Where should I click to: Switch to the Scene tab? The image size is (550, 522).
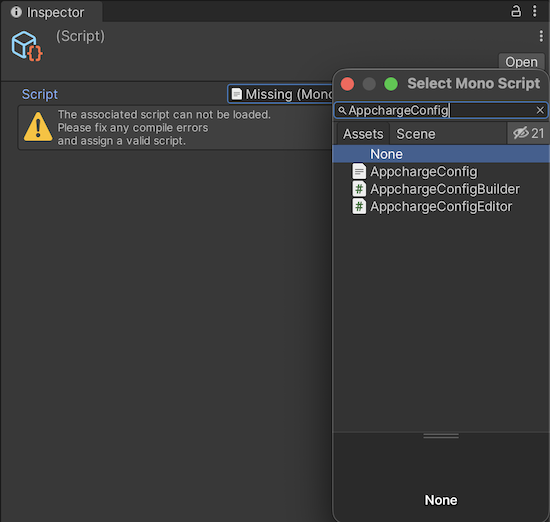coord(416,134)
